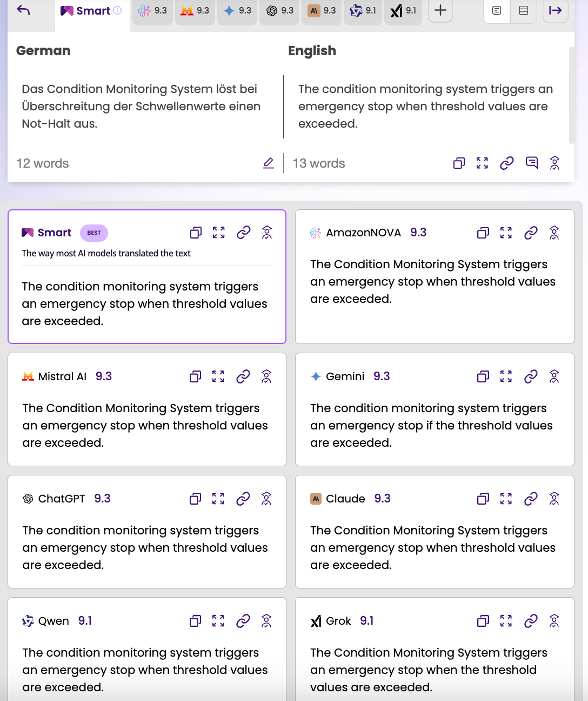
Task: Copy the Mistral AI translation
Action: [195, 376]
